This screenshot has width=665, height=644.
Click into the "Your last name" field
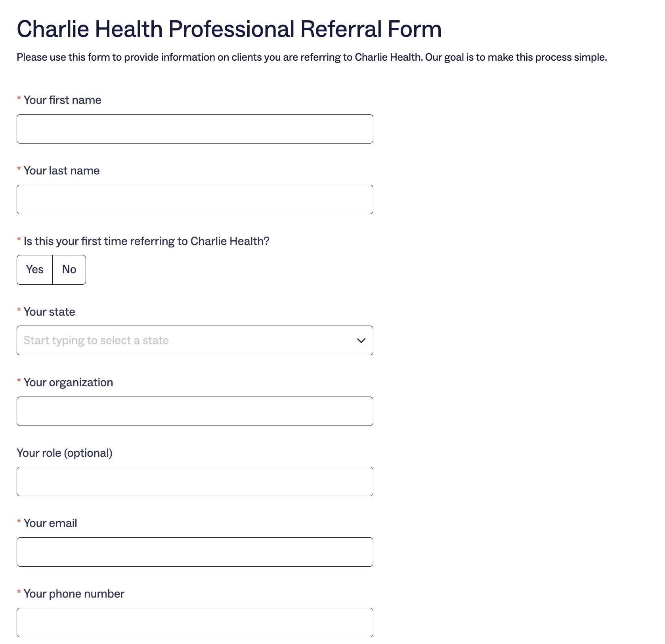[194, 199]
